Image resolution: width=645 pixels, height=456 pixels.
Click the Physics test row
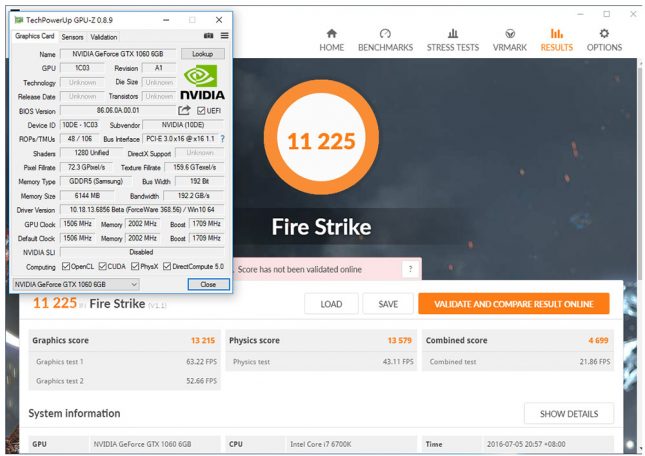(321, 362)
